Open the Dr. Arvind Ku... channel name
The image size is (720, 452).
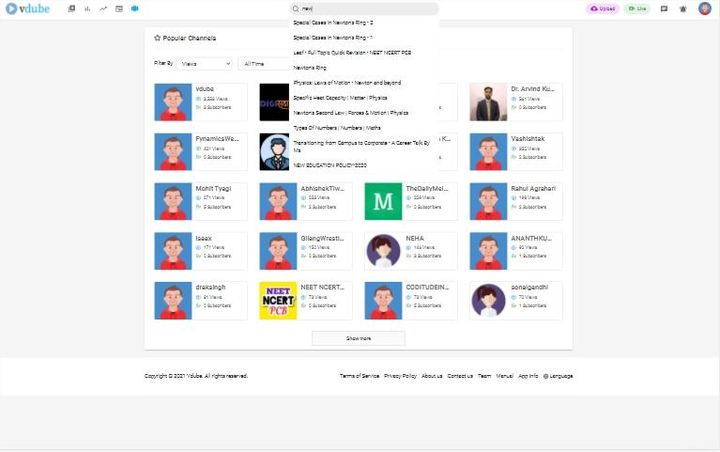[533, 89]
